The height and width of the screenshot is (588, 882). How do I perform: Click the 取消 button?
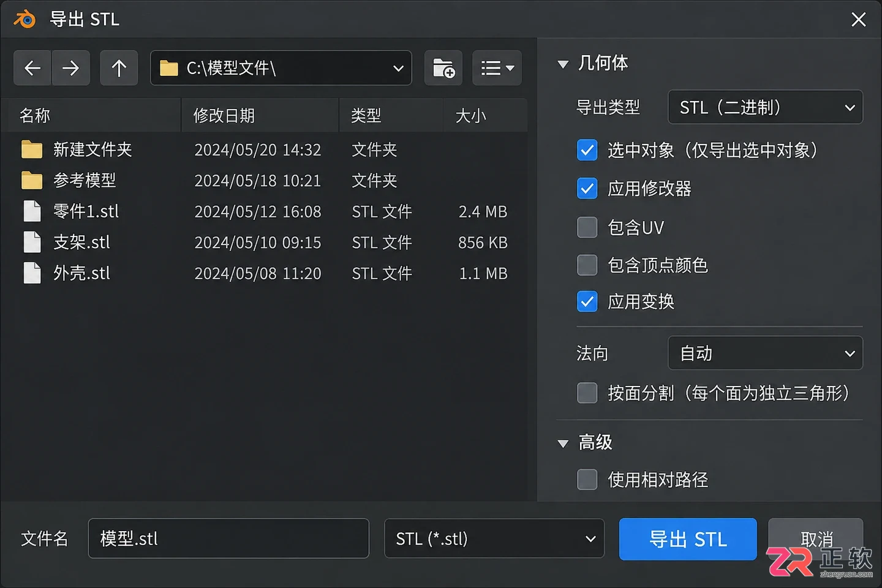pos(816,539)
